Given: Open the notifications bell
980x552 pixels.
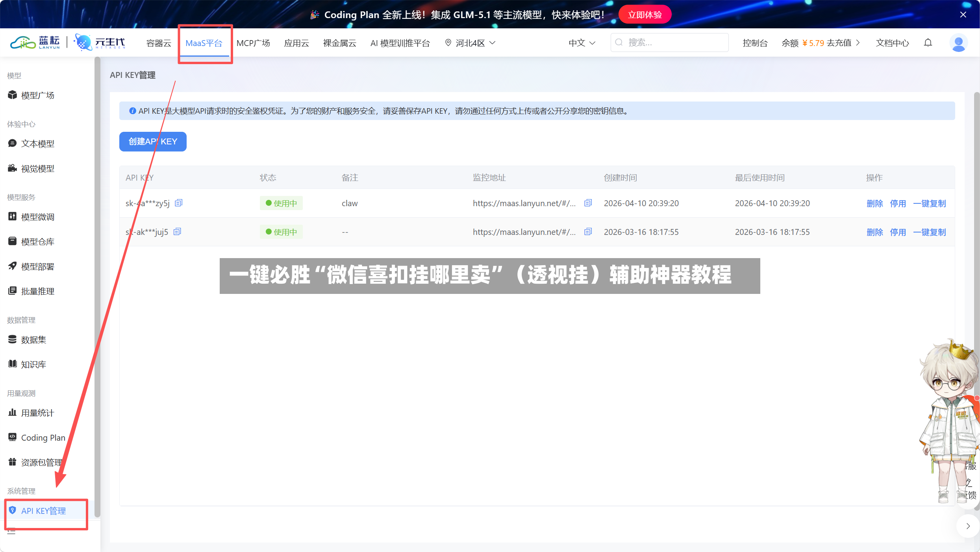Looking at the screenshot, I should coord(928,42).
